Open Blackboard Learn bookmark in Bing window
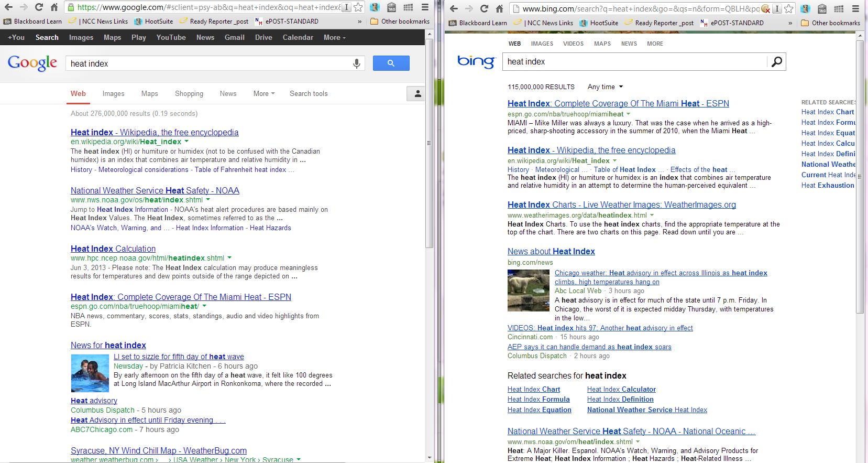The height and width of the screenshot is (463, 868). tap(478, 23)
